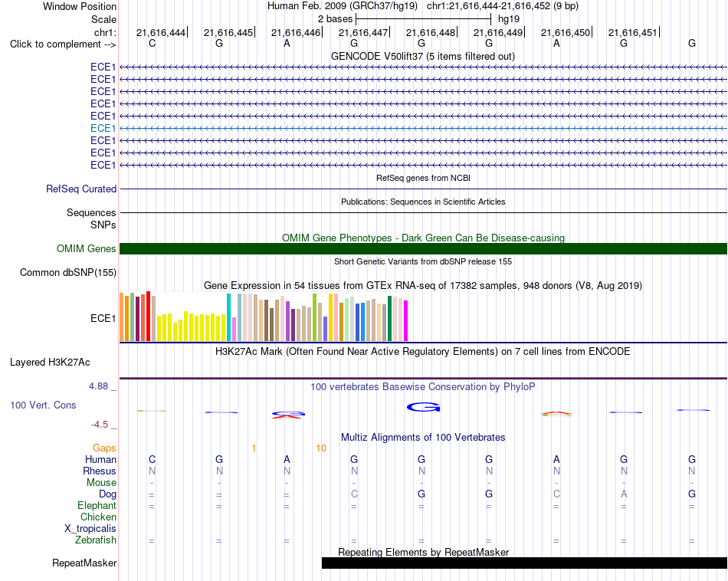The height and width of the screenshot is (581, 728).
Task: Click the teal bar in GTEx chart
Action: (x=228, y=317)
